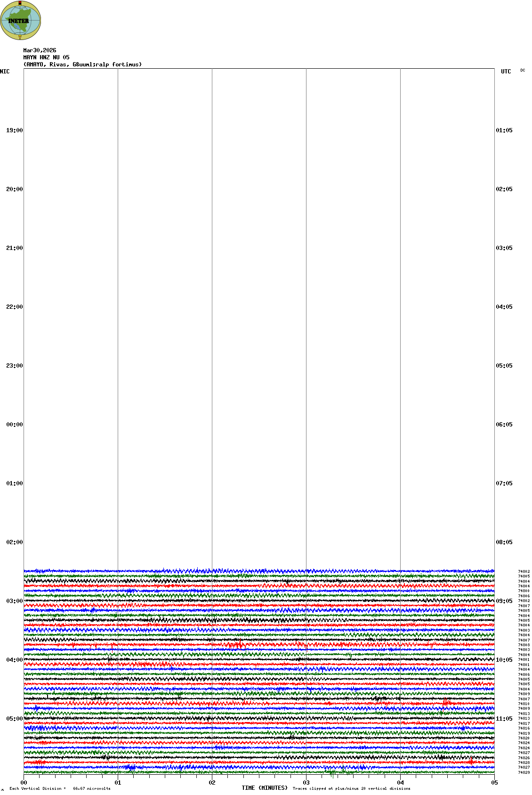Click the 00:00 local time label
This screenshot has width=532, height=795.
pyautogui.click(x=14, y=425)
